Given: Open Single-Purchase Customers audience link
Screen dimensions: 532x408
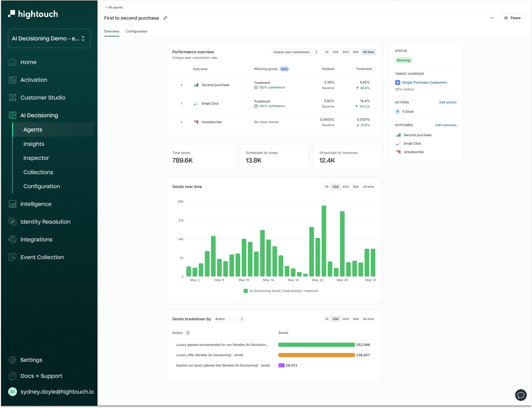Looking at the screenshot, I should click(x=424, y=83).
